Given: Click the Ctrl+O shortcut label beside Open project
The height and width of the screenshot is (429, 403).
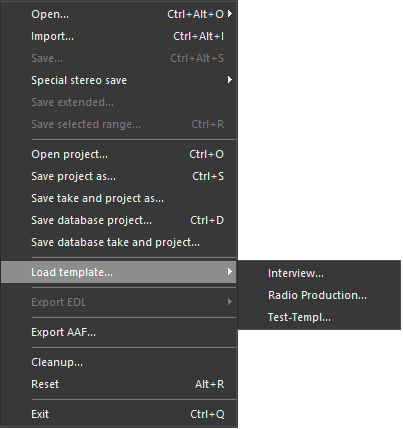Looking at the screenshot, I should (207, 154).
